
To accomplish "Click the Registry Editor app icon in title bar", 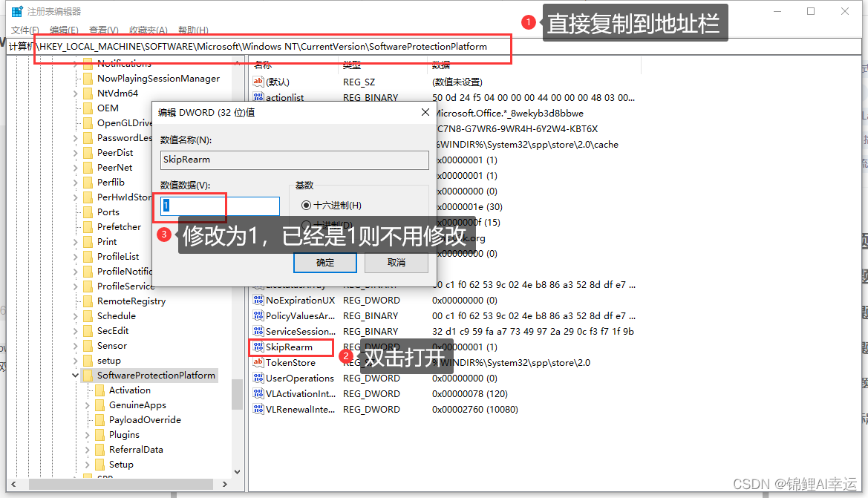I will coord(17,11).
